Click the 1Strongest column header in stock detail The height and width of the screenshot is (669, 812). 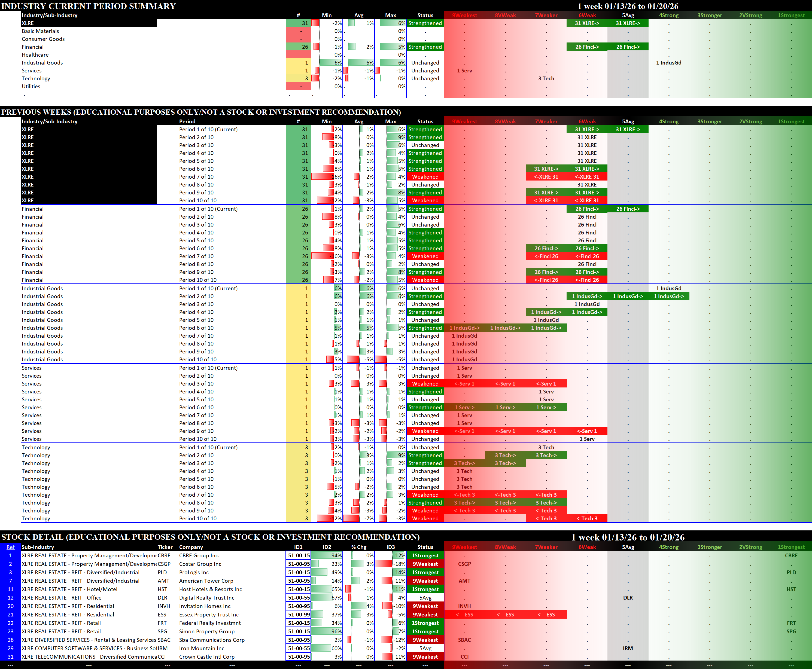(791, 547)
